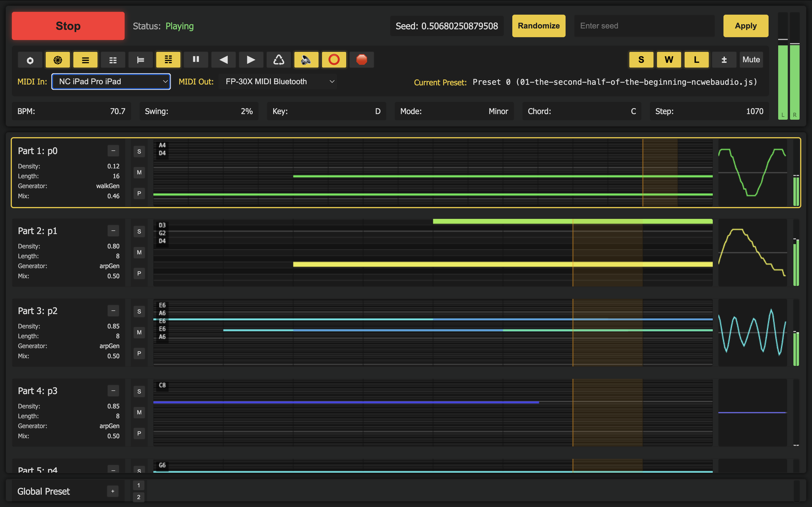Open the MIDI Out device dropdown
Image resolution: width=812 pixels, height=507 pixels.
(278, 81)
